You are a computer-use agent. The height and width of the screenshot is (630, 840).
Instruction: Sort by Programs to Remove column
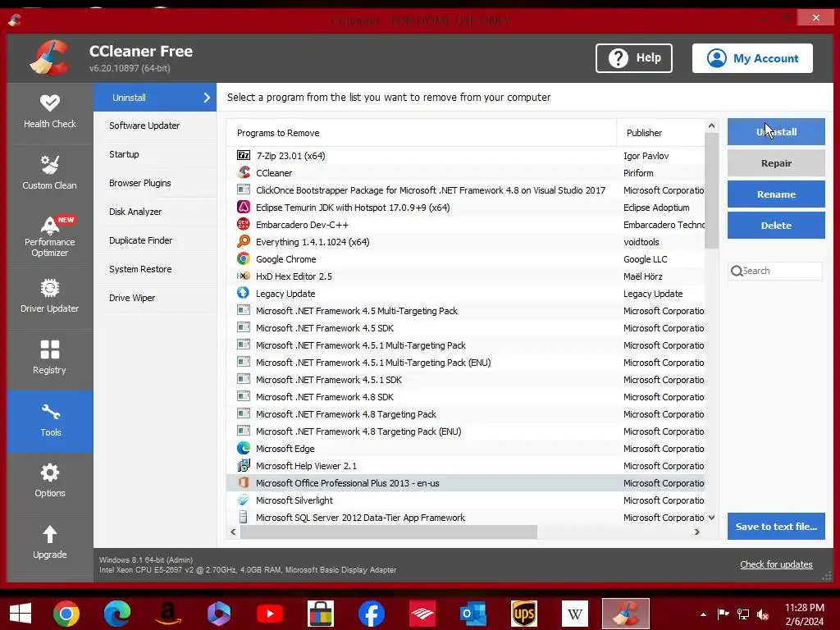click(x=421, y=132)
